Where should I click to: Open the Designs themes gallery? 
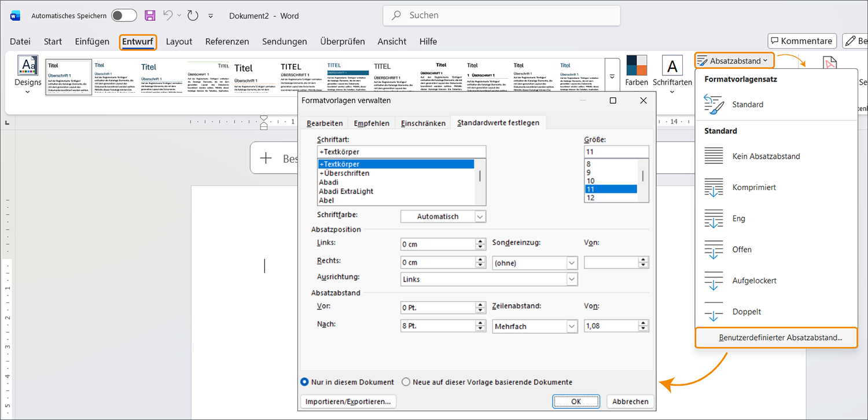click(28, 75)
